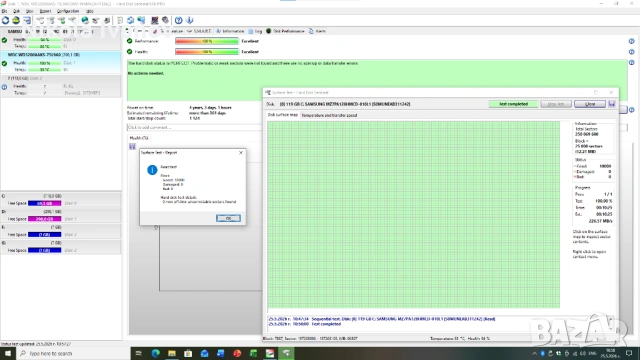Open the Configuration menu

point(68,11)
